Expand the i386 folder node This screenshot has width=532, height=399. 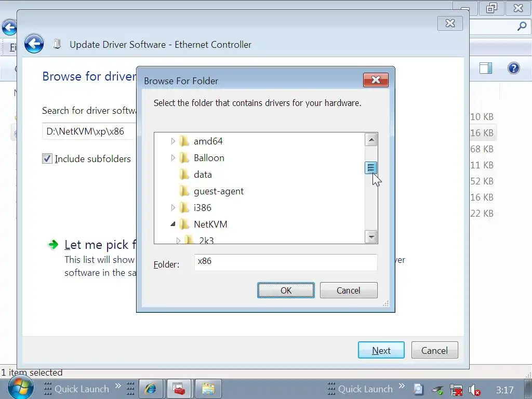[x=173, y=208]
